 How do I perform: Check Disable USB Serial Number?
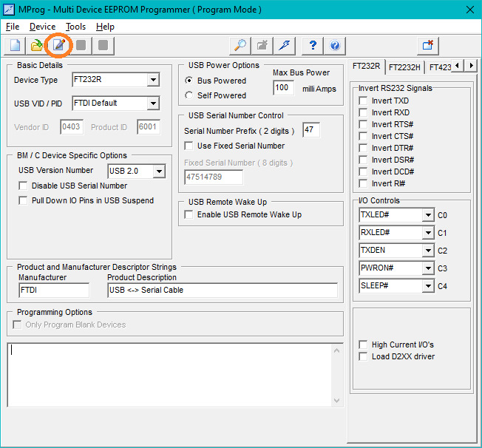pyautogui.click(x=23, y=186)
